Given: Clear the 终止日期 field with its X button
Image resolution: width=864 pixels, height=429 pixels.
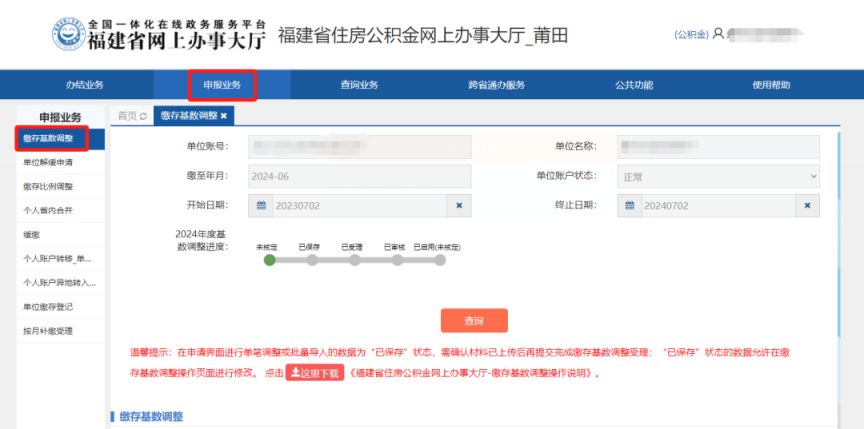Looking at the screenshot, I should click(808, 205).
